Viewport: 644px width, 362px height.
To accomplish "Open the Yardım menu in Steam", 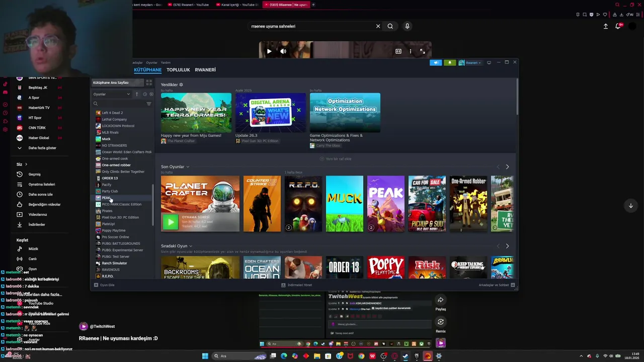I will coord(166,62).
